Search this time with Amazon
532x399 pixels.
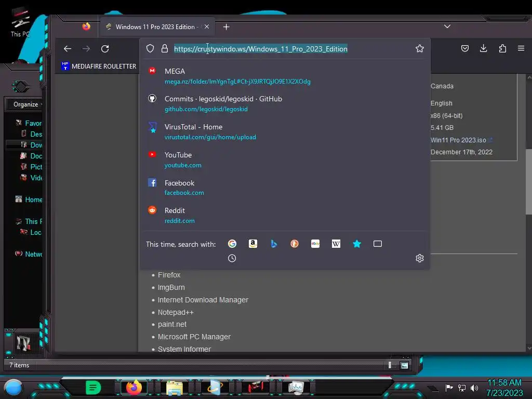point(253,244)
